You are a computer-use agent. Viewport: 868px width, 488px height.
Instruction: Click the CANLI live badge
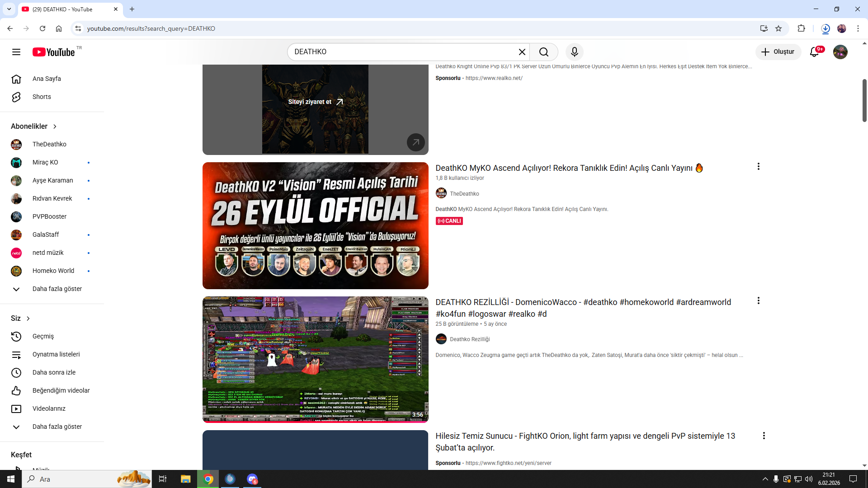coord(449,221)
